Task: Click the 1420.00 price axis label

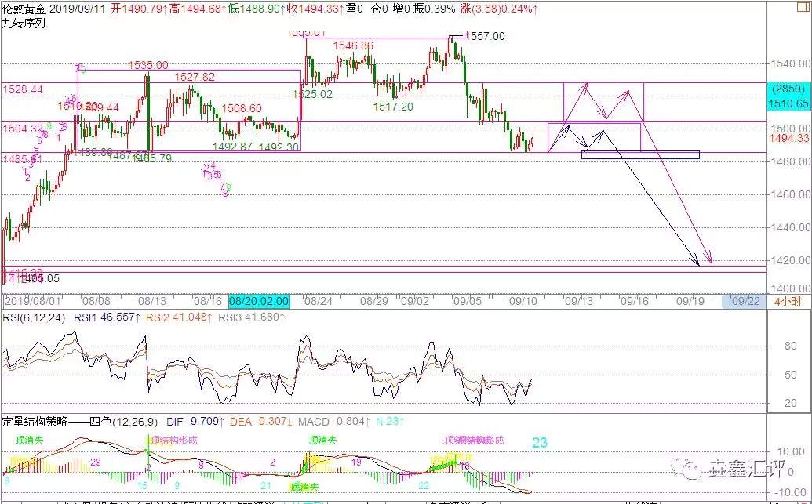Action: coord(790,259)
